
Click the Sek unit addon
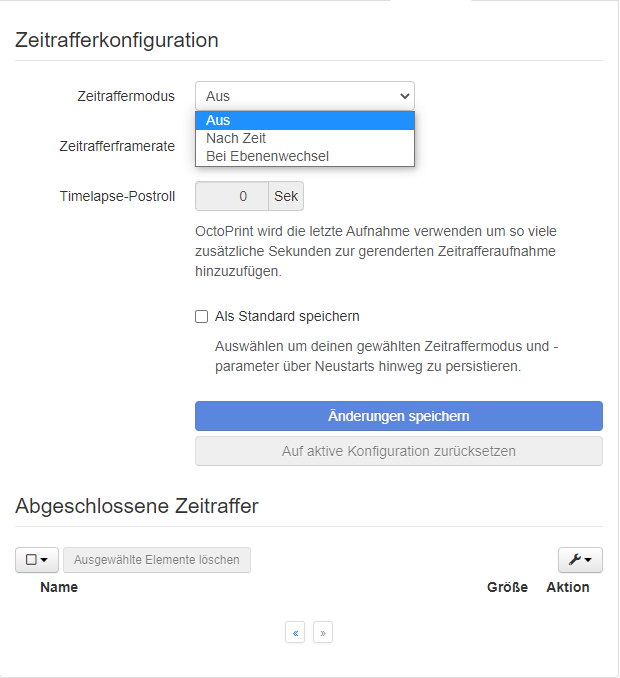tap(286, 196)
